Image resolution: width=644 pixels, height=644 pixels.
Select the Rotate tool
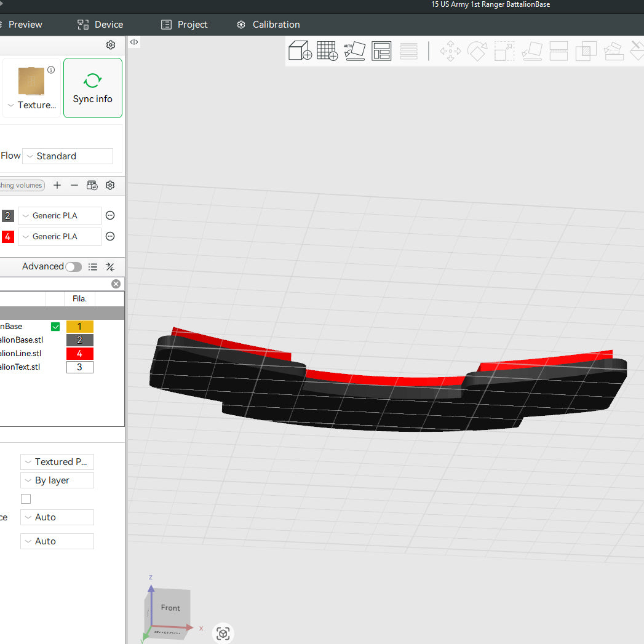(x=477, y=51)
